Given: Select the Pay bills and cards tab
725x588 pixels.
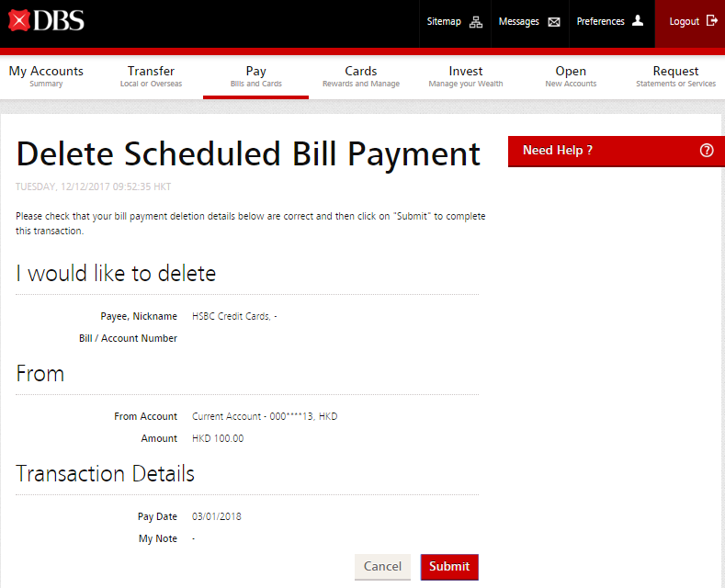Looking at the screenshot, I should (x=255, y=76).
